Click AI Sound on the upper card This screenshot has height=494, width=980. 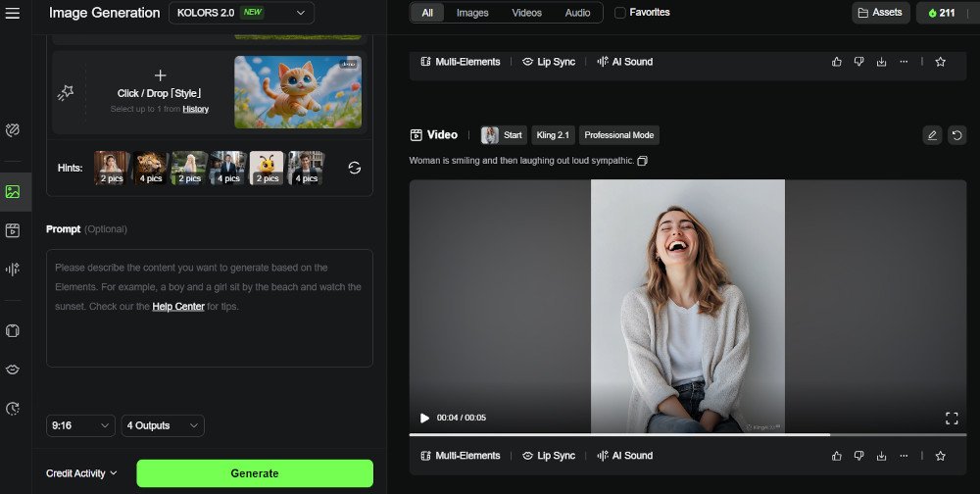625,62
